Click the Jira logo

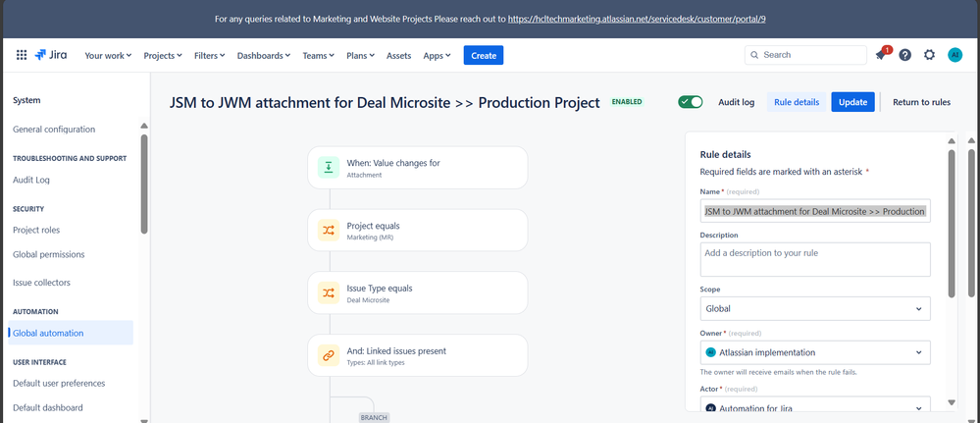click(51, 55)
